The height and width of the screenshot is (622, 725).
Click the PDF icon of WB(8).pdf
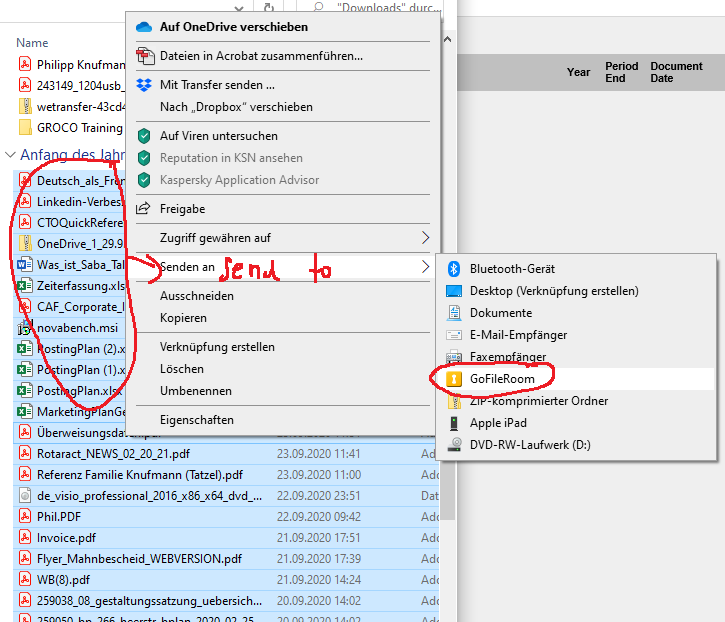(x=25, y=579)
